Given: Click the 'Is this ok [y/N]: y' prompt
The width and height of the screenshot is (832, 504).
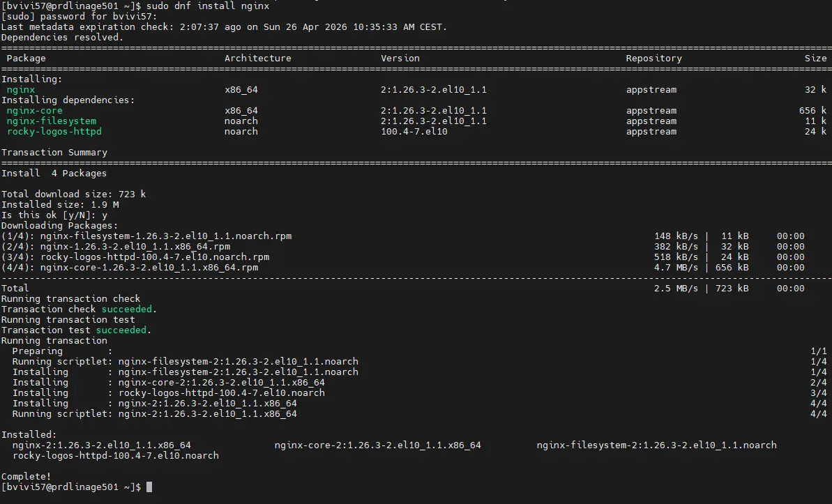Looking at the screenshot, I should [x=54, y=215].
